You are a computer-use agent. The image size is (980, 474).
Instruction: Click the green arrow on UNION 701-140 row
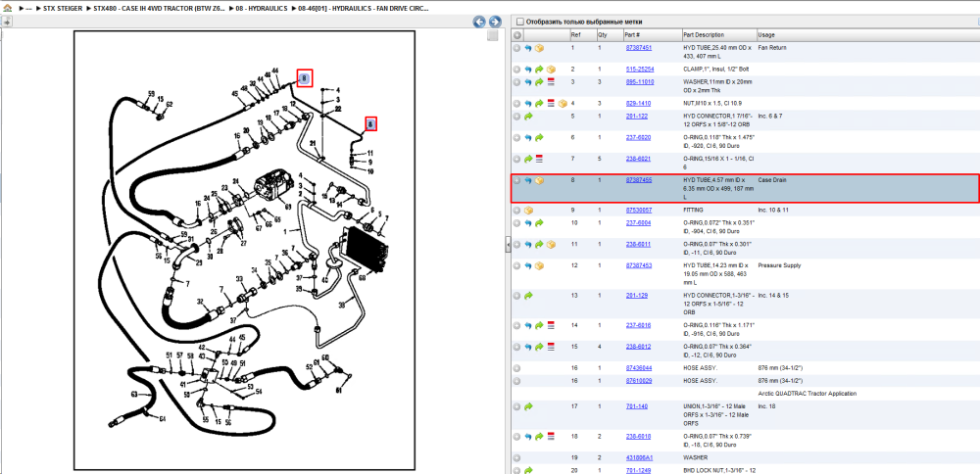click(x=528, y=406)
